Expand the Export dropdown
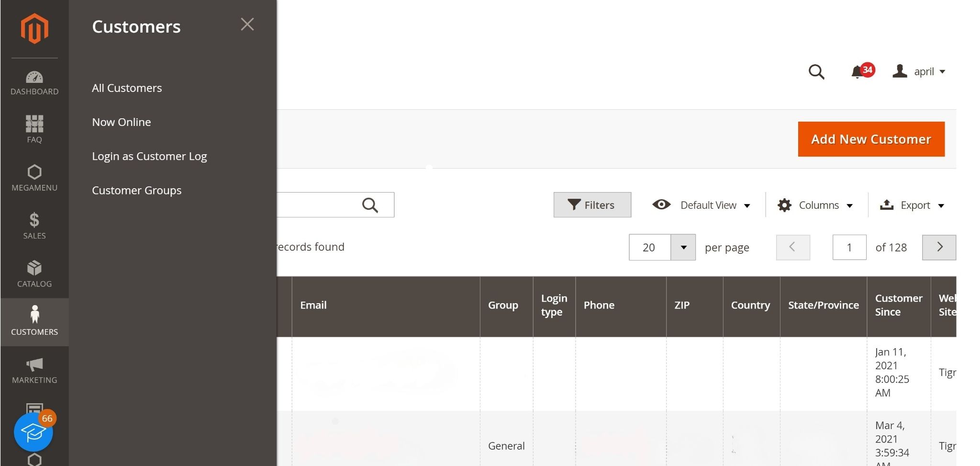 [x=912, y=205]
